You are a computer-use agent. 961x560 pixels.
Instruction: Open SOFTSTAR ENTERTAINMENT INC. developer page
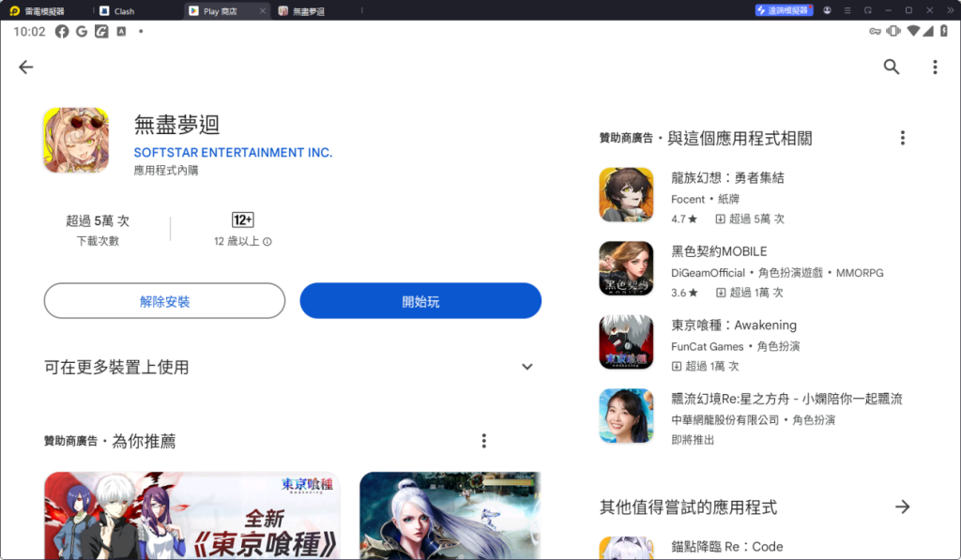[x=233, y=152]
